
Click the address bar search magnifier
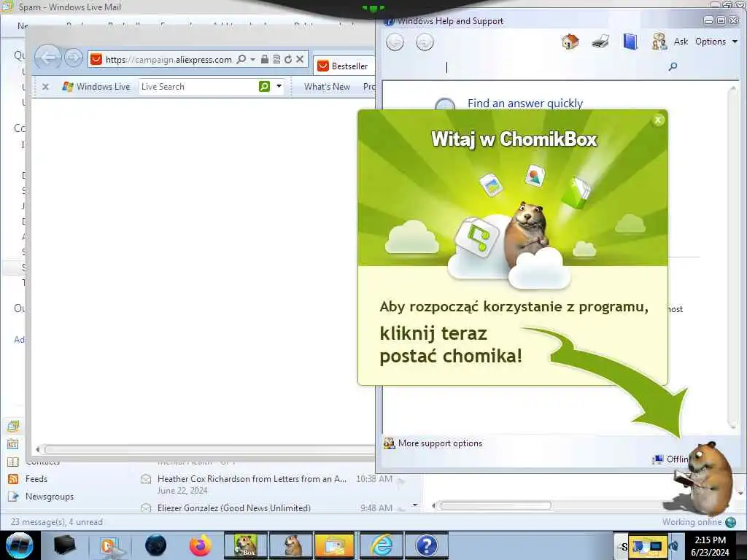(241, 59)
